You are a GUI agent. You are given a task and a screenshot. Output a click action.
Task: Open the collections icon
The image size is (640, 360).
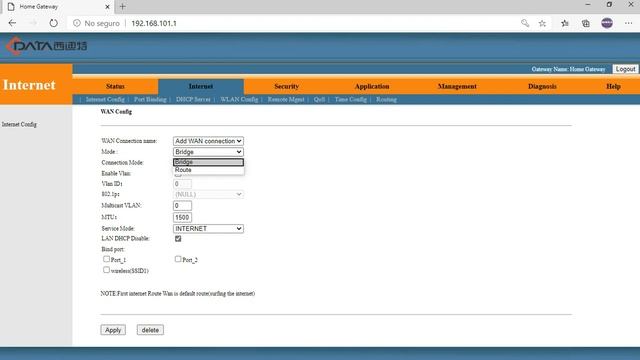click(586, 23)
